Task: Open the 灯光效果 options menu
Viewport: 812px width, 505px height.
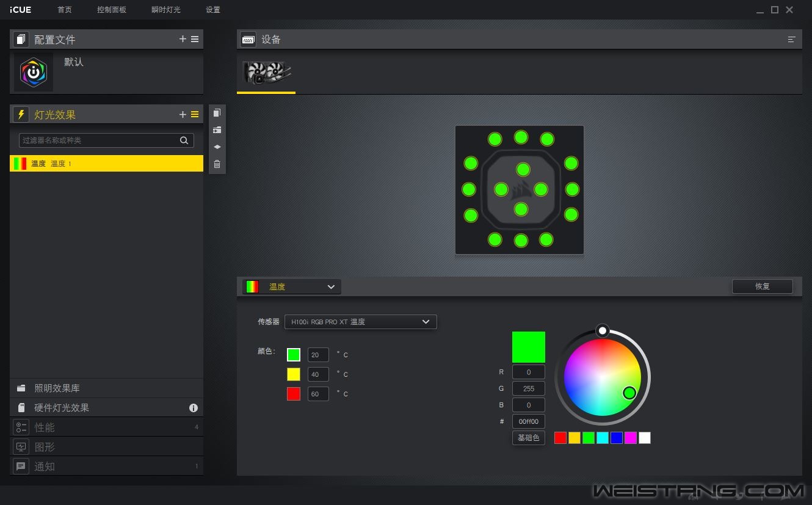Action: click(x=195, y=114)
